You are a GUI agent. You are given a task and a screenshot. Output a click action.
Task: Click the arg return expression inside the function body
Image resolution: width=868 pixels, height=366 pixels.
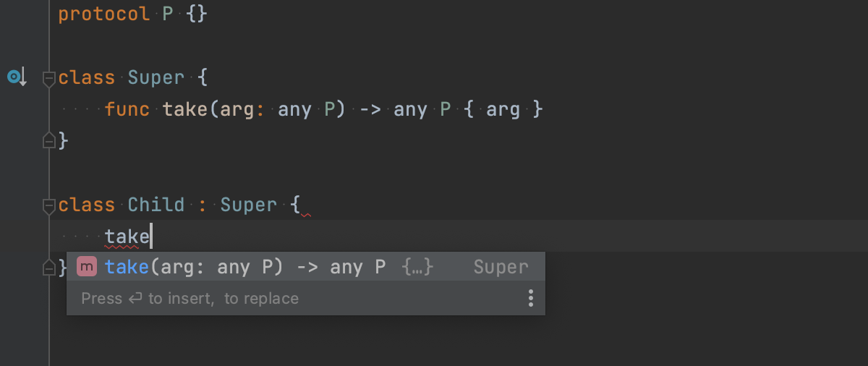[x=503, y=109]
